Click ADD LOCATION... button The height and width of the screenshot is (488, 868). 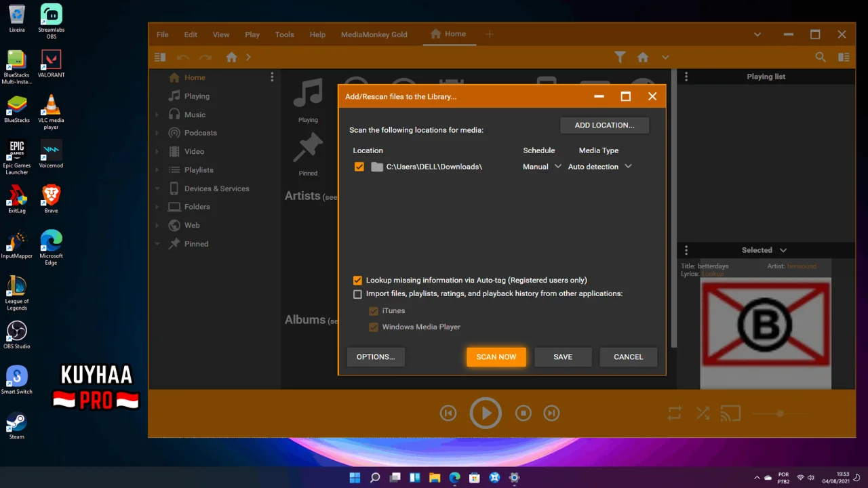pos(604,125)
